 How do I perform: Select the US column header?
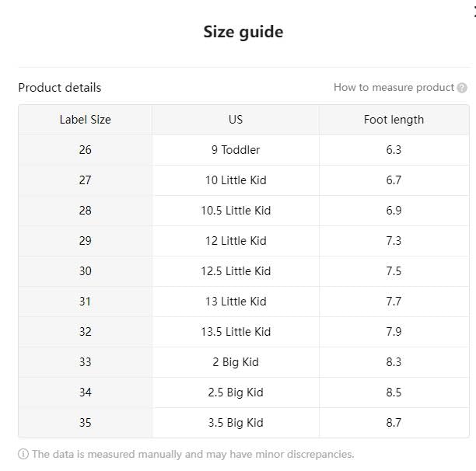coord(236,120)
